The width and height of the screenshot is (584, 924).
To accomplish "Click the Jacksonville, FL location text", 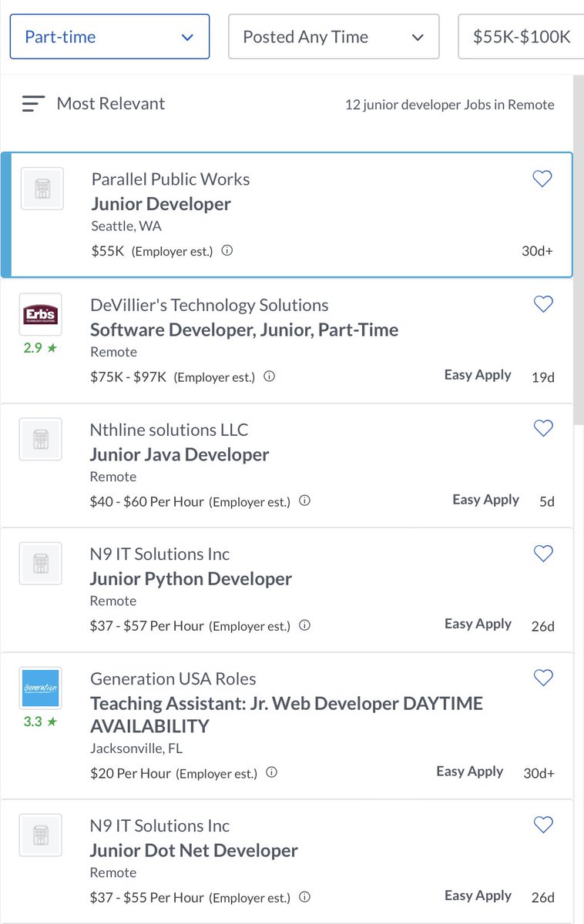I will pyautogui.click(x=136, y=748).
